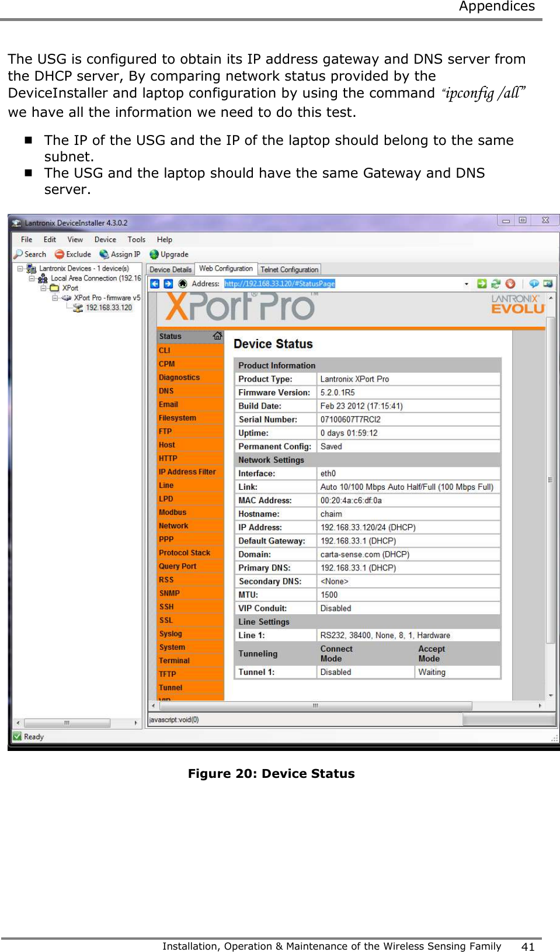The width and height of the screenshot is (560, 952).
Task: Switch to the Telnet Configuration tab
Action: 290,269
